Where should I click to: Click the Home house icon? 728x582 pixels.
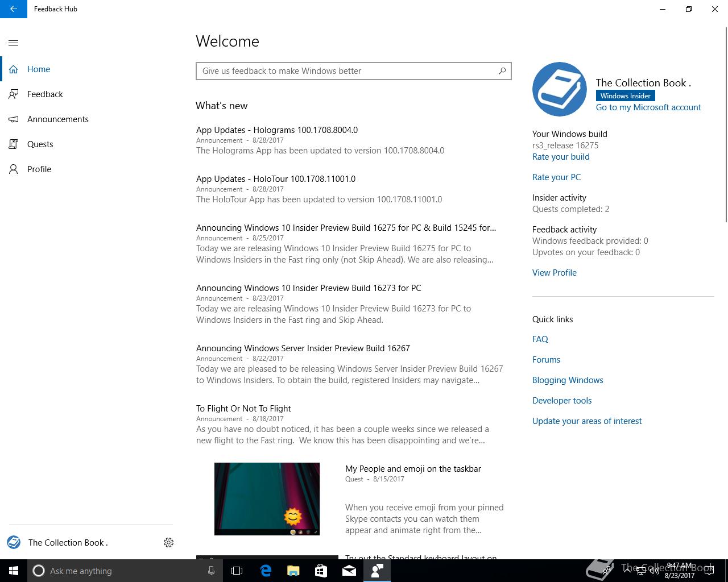click(14, 69)
